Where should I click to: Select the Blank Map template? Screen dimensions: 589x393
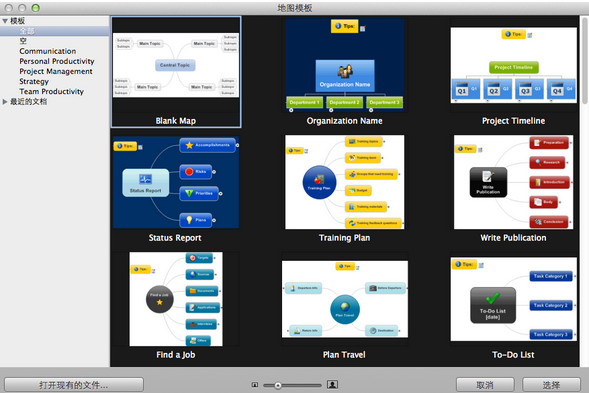coord(176,72)
